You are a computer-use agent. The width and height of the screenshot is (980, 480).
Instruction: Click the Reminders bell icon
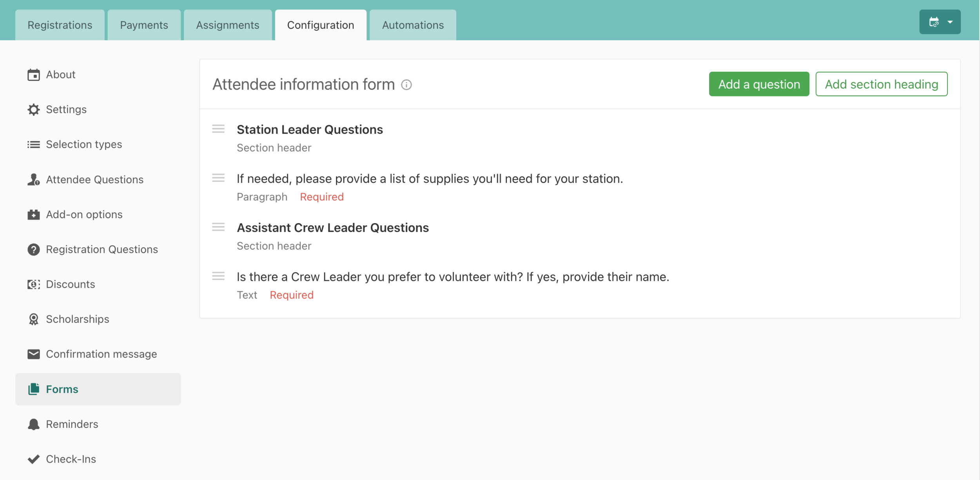34,424
